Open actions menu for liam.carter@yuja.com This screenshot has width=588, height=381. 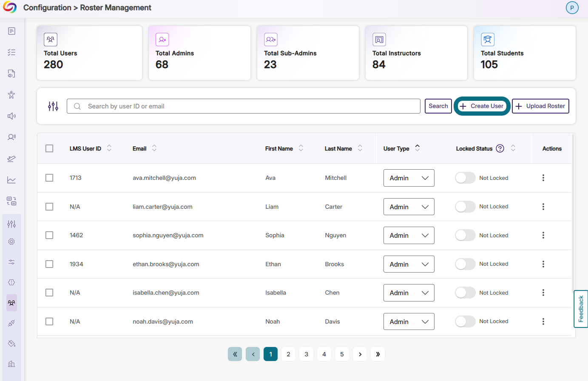click(543, 207)
